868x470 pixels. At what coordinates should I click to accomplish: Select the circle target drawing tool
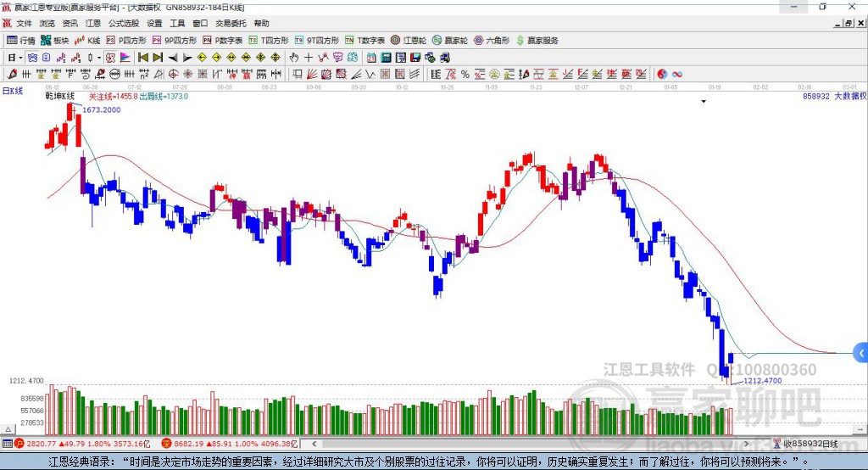173,75
